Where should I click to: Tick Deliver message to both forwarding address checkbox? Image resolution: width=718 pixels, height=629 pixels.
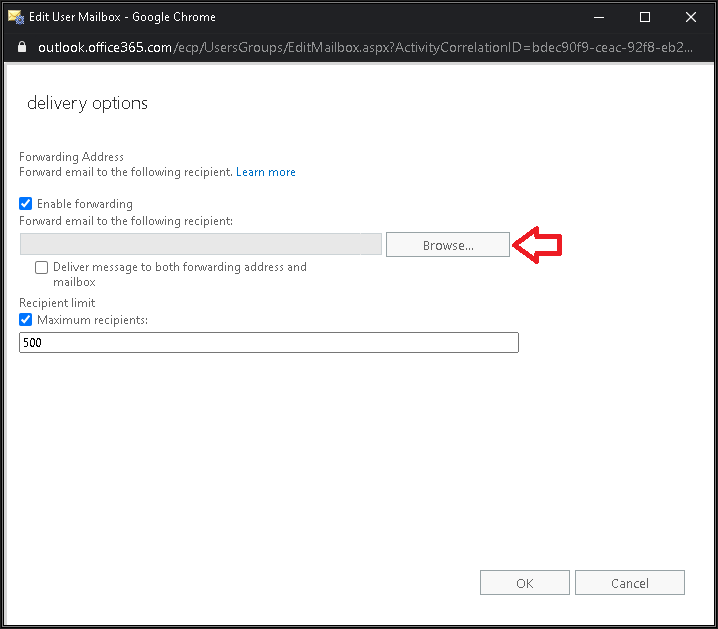[42, 267]
